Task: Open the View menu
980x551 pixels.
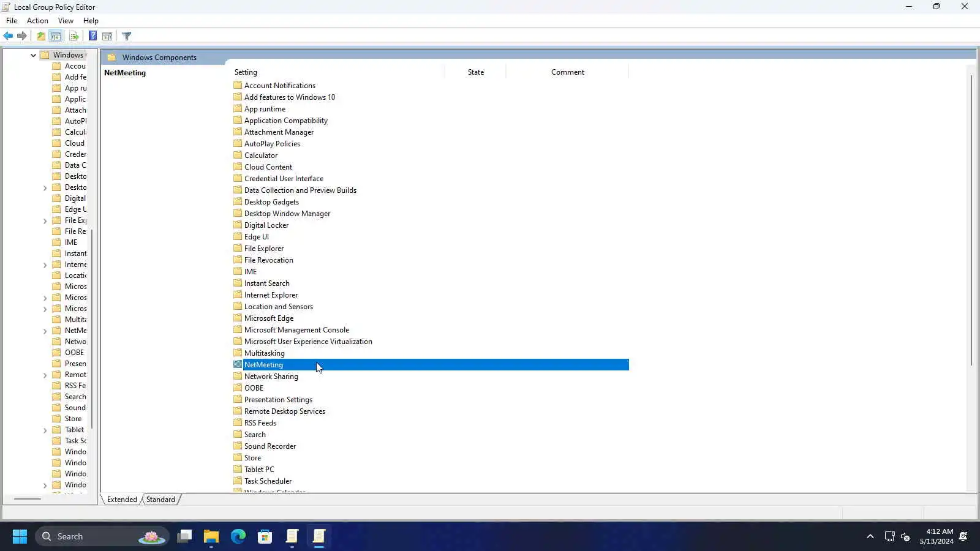Action: (x=66, y=20)
